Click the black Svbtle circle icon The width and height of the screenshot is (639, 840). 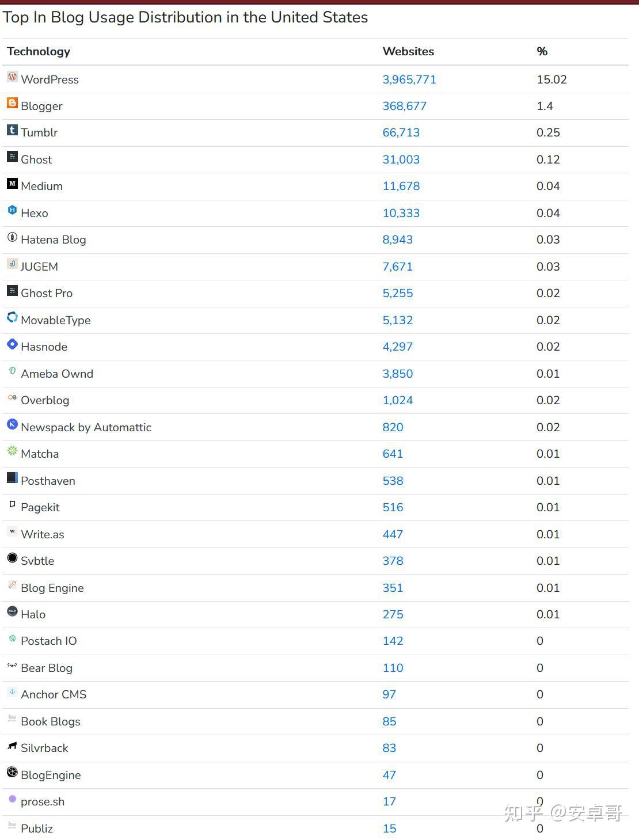pyautogui.click(x=12, y=558)
